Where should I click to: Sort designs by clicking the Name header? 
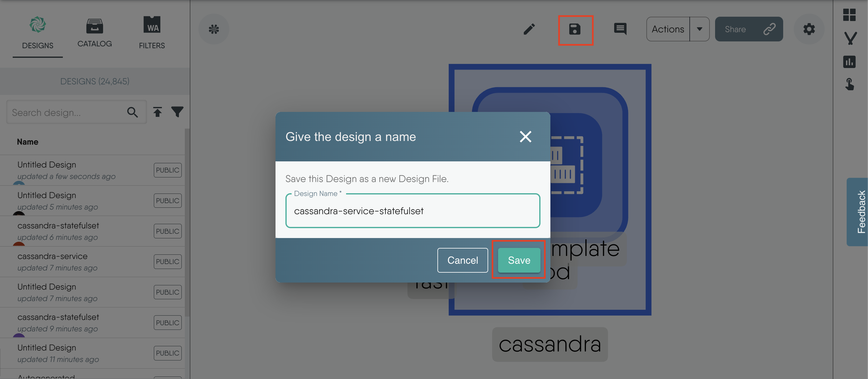pos(28,142)
